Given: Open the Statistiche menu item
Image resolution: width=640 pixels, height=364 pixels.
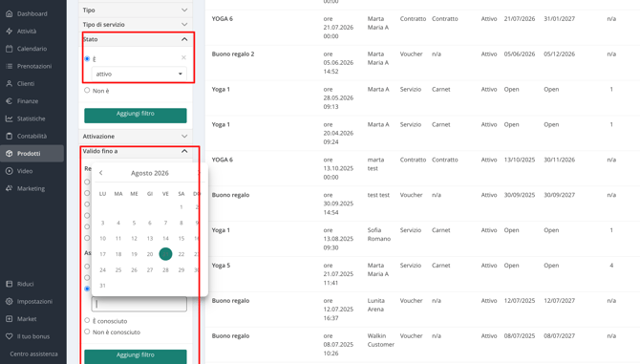Looking at the screenshot, I should coord(31,118).
